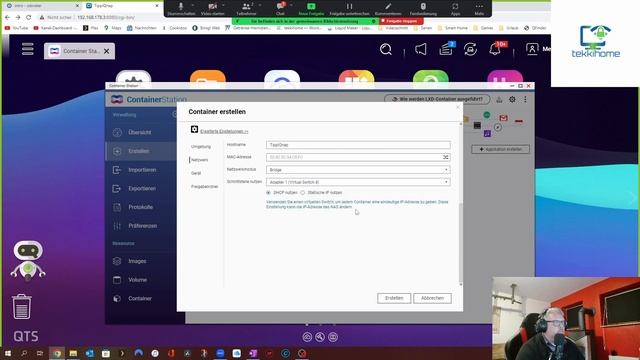Click the Erweiterte Einstellungen link
The width and height of the screenshot is (640, 360).
224,131
